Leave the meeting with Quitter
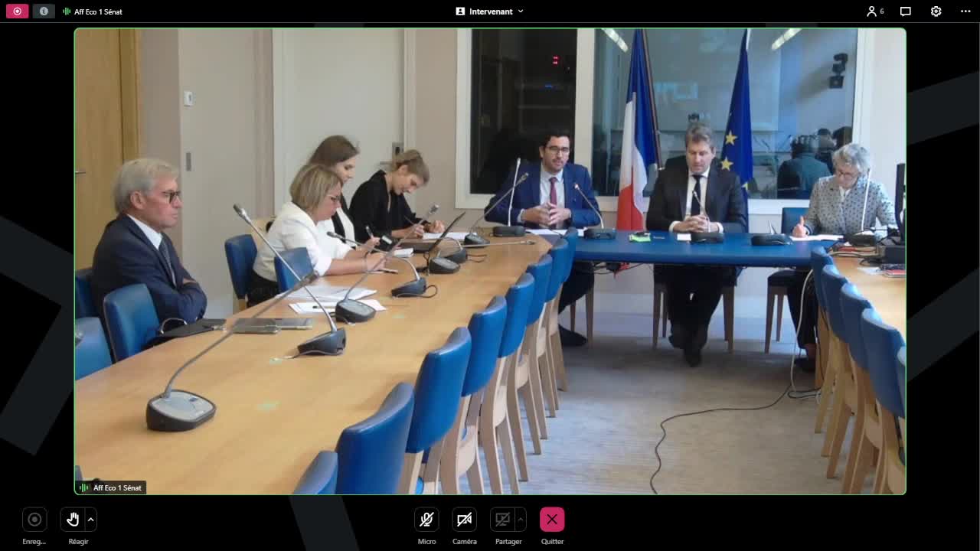Image resolution: width=980 pixels, height=551 pixels. [552, 520]
